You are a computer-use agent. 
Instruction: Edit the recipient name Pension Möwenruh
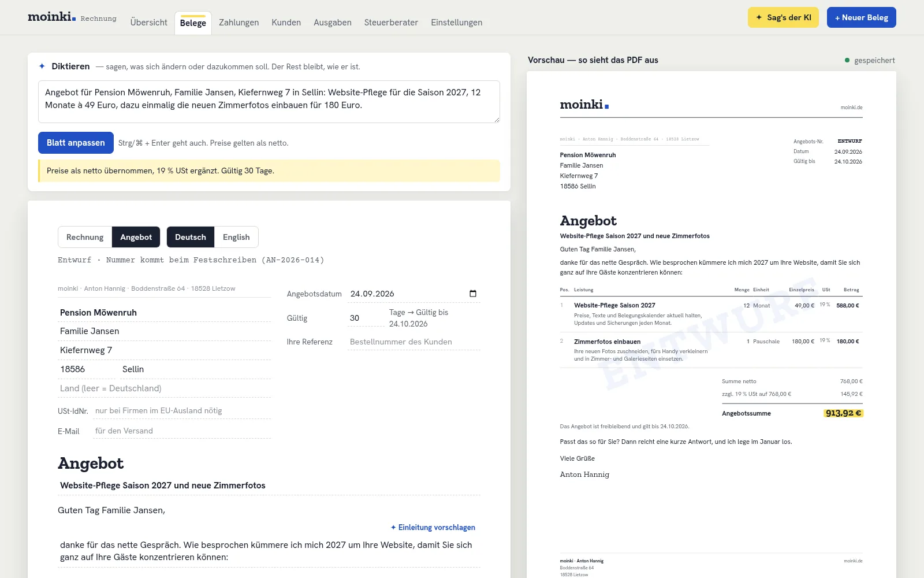(x=165, y=313)
